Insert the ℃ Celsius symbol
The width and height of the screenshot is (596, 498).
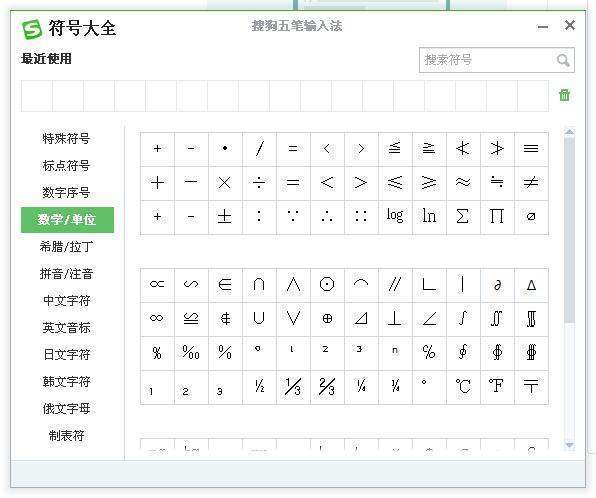pyautogui.click(x=463, y=387)
